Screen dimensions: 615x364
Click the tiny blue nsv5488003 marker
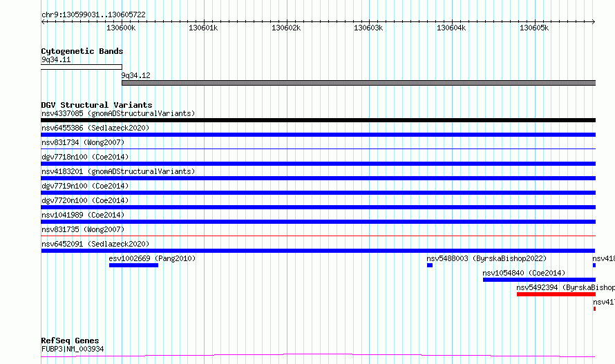pyautogui.click(x=430, y=265)
